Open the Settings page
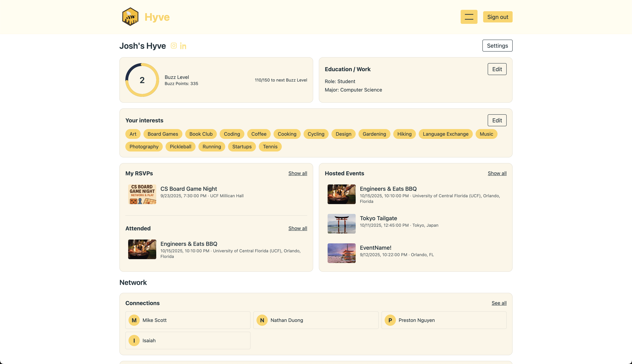The width and height of the screenshot is (632, 364). tap(497, 46)
